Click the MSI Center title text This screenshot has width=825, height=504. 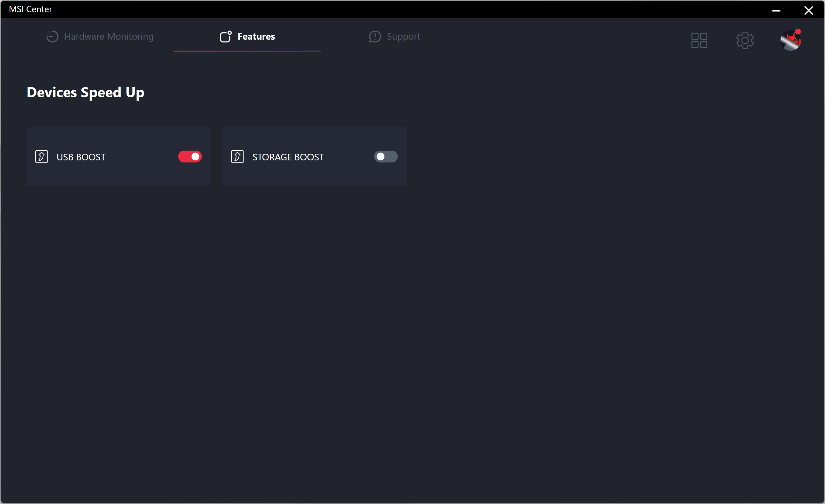pos(30,9)
